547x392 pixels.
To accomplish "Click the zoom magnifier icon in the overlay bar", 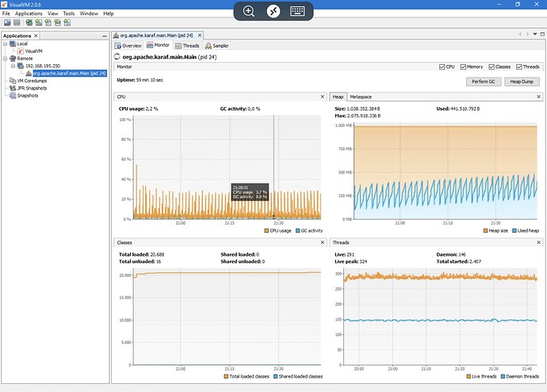I will pyautogui.click(x=249, y=11).
